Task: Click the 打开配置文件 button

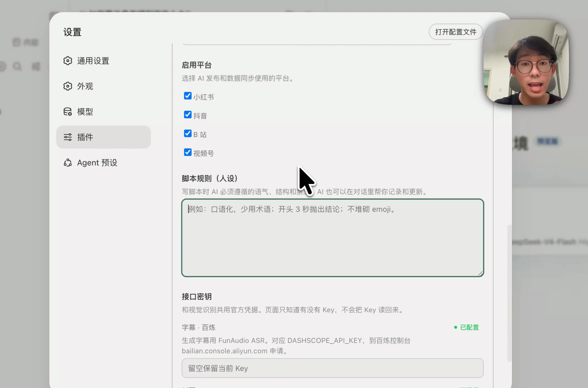Action: (x=456, y=32)
